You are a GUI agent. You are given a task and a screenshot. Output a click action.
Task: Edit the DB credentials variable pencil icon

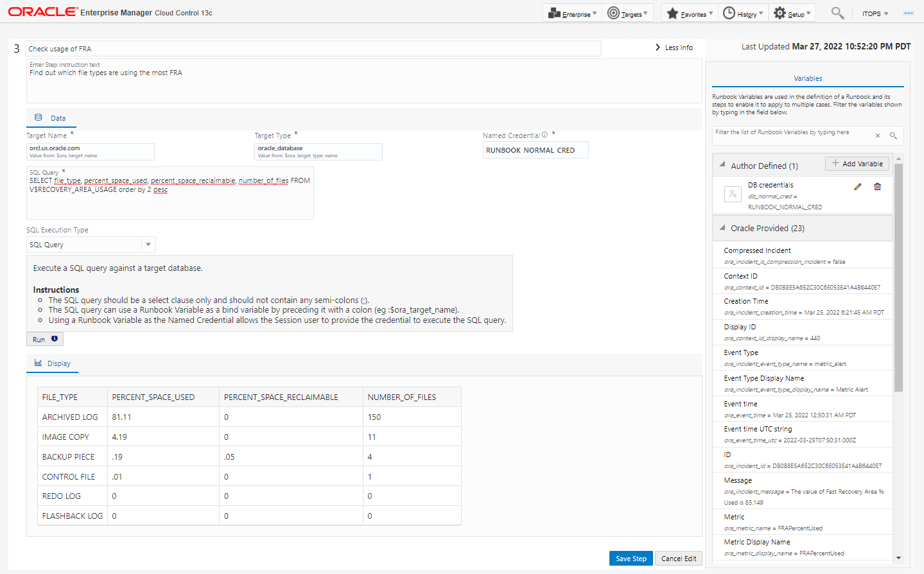click(858, 187)
